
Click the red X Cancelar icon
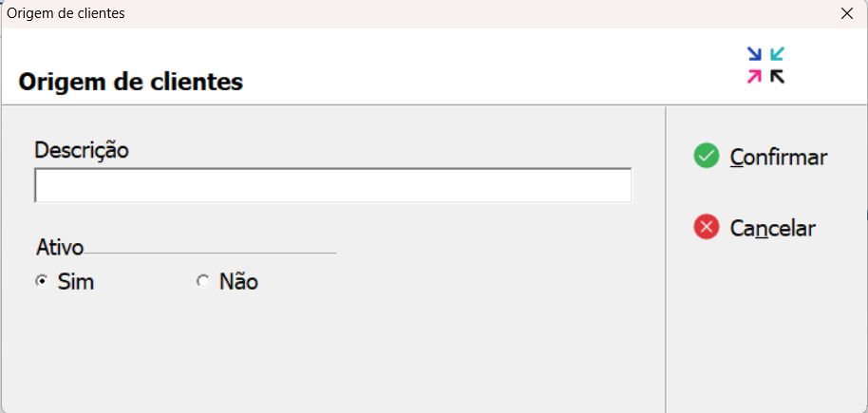click(707, 227)
